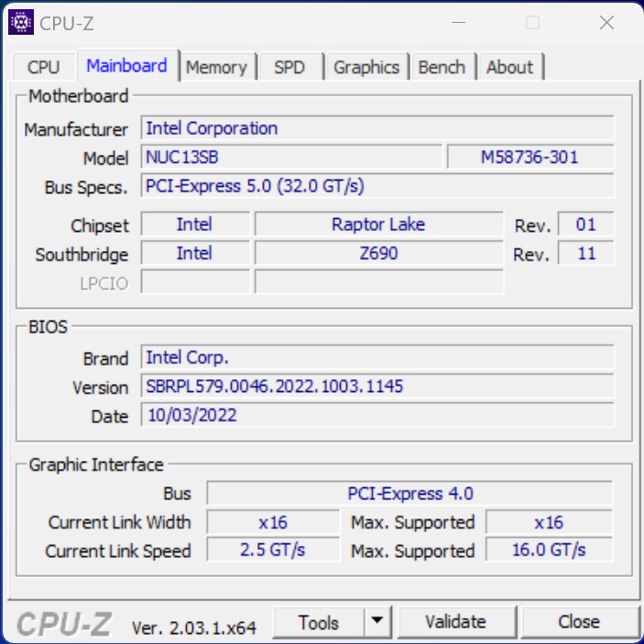Close the window with the X icon

tap(606, 23)
